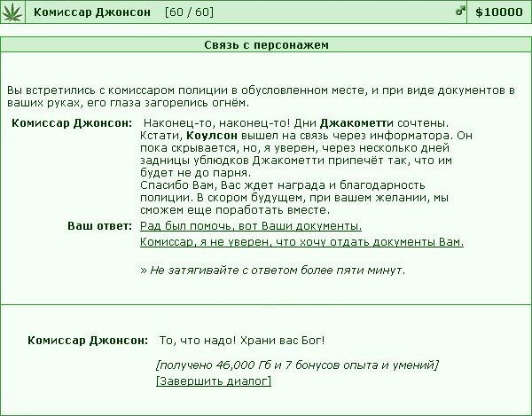Click the [60 / 60] health indicator
This screenshot has height=416, width=532.
pyautogui.click(x=189, y=12)
